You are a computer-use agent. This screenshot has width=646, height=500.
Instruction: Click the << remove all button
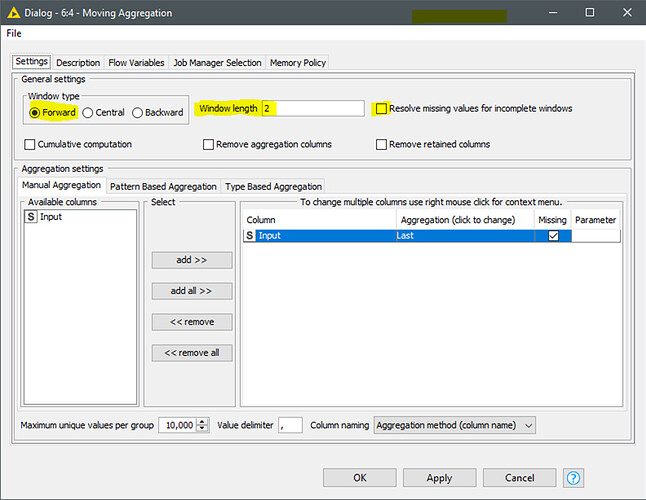pos(192,353)
